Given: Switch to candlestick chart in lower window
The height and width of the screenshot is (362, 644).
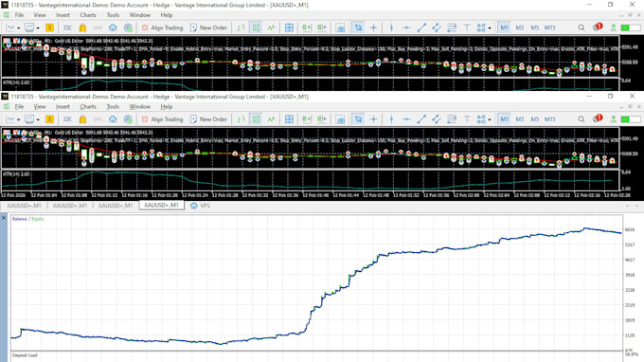Looking at the screenshot, I should (256, 119).
